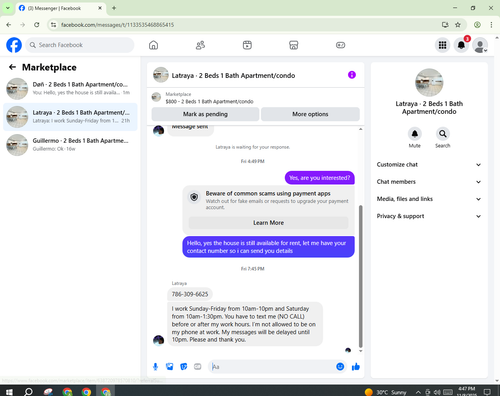
Task: Open the account profile avatar menu
Action: pyautogui.click(x=480, y=45)
